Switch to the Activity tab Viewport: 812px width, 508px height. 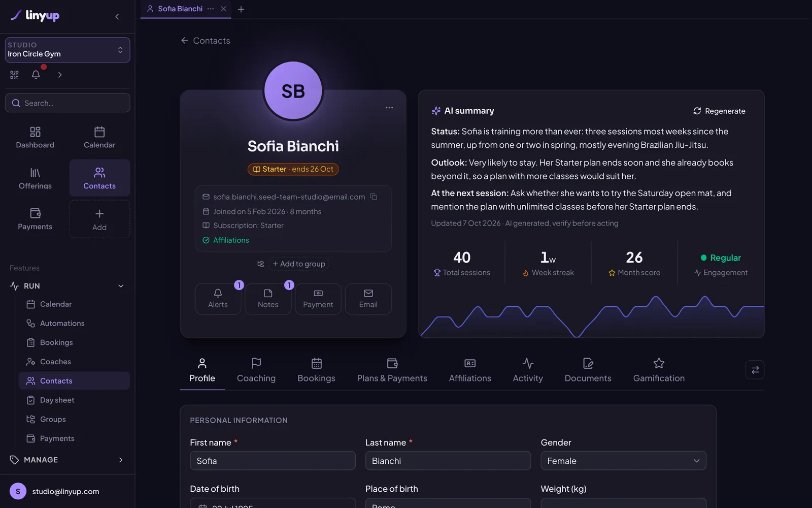(528, 370)
